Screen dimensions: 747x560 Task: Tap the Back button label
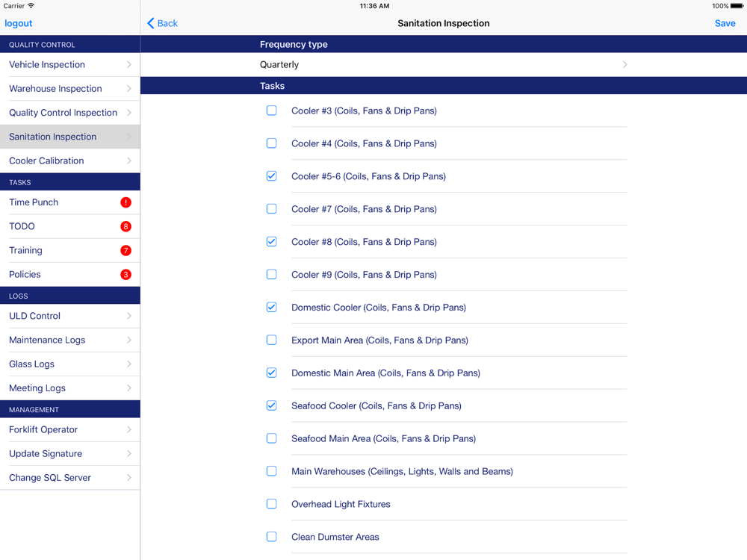(167, 23)
